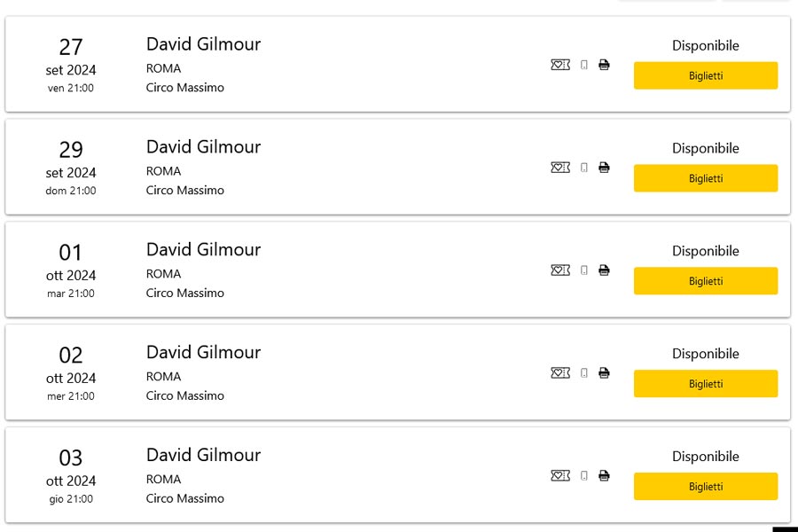Click the printer icon for 03 ott show
798x532 pixels.
(604, 476)
